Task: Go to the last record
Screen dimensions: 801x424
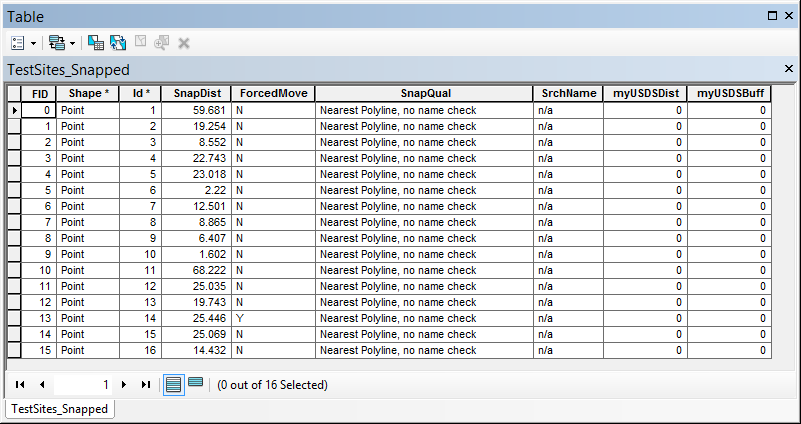Action: (x=146, y=385)
